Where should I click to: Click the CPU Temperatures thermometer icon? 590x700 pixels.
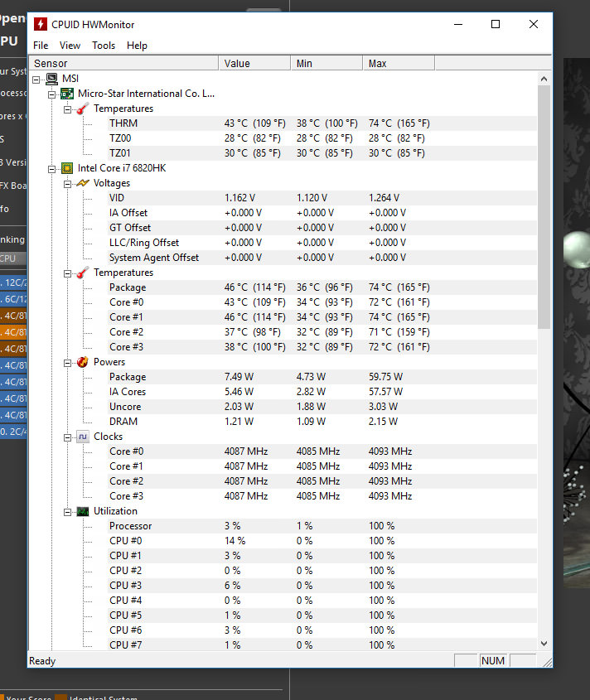83,273
